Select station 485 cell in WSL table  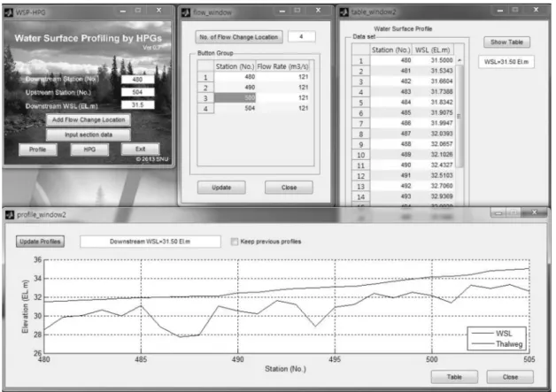[x=390, y=112]
